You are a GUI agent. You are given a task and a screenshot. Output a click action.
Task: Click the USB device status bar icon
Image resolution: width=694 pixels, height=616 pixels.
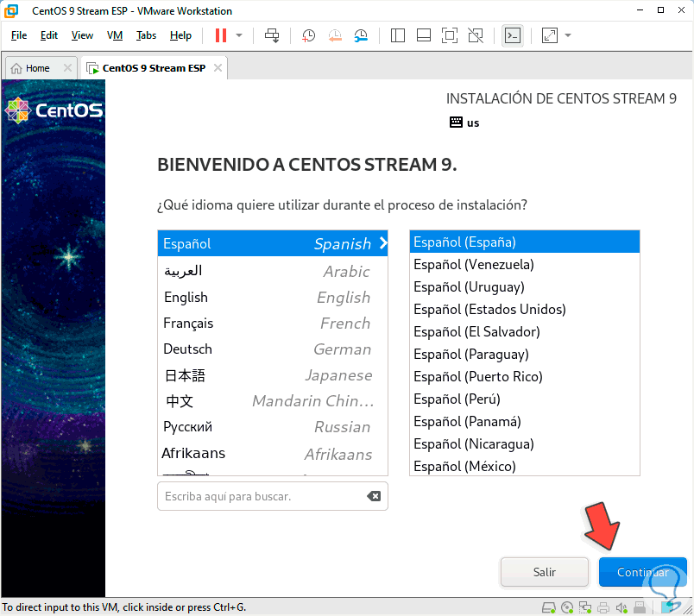(640, 607)
